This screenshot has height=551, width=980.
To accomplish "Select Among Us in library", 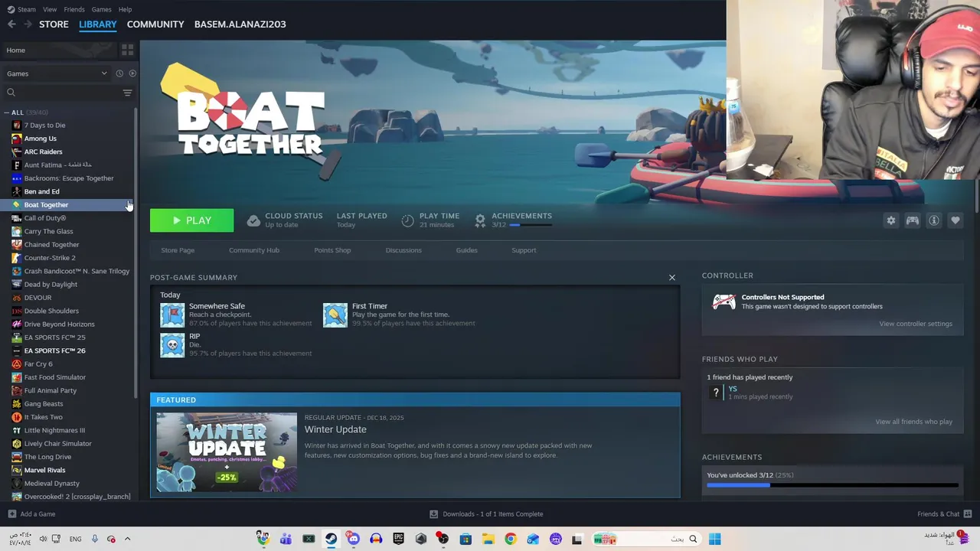I will pos(40,139).
